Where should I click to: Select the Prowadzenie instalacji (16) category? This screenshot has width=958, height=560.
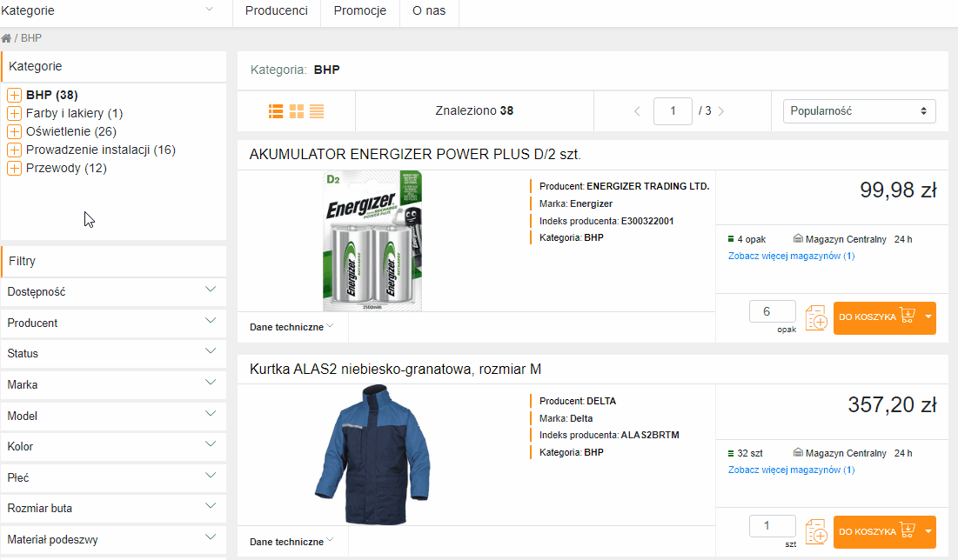[x=101, y=150]
